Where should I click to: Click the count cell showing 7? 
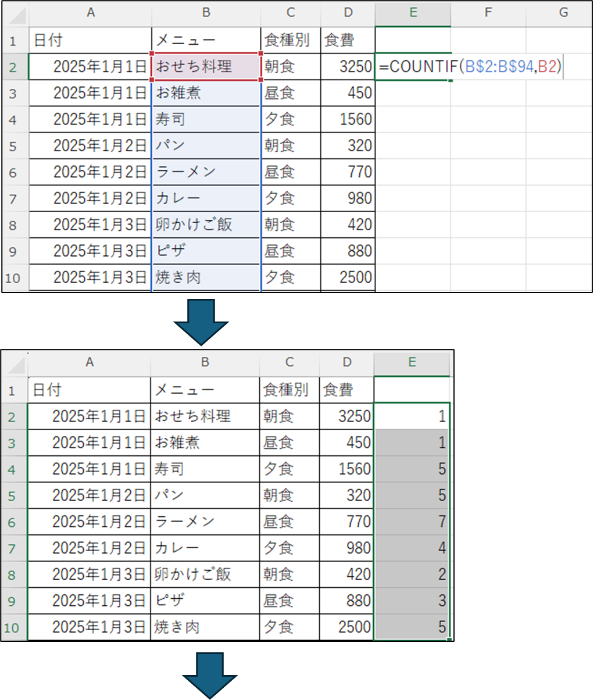tap(412, 522)
